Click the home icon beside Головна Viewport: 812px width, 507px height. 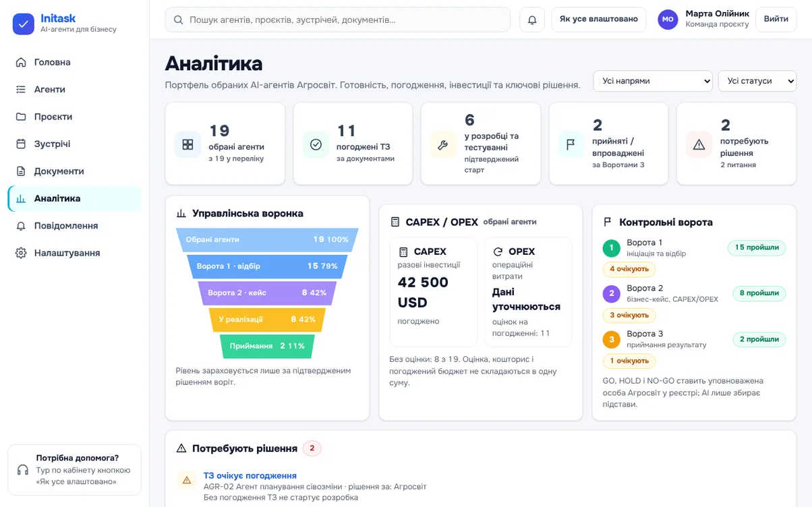point(21,62)
